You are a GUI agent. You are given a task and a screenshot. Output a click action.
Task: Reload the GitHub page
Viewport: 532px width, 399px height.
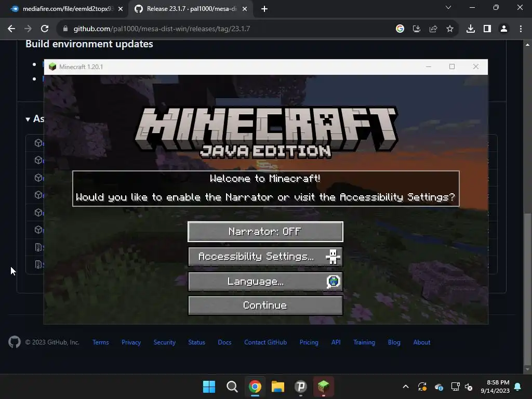[x=45, y=29]
